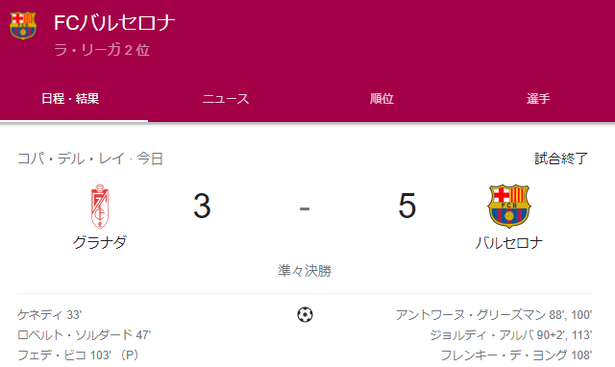
Task: Switch to the 順位 tab
Action: tap(382, 98)
